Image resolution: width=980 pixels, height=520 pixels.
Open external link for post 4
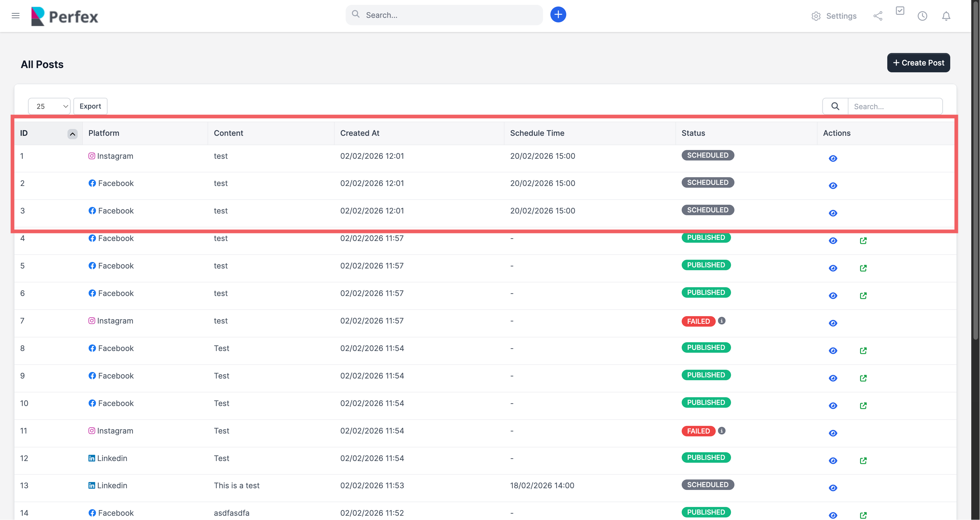coord(863,241)
